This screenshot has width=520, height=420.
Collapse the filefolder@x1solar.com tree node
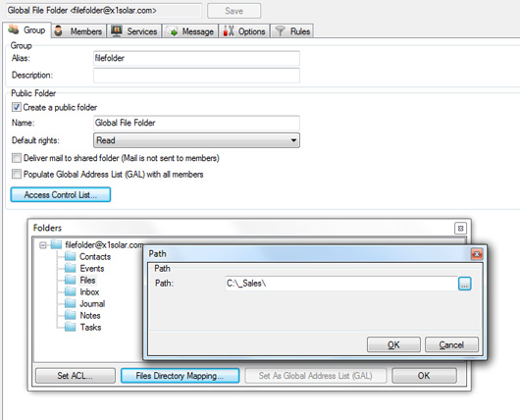pyautogui.click(x=43, y=245)
